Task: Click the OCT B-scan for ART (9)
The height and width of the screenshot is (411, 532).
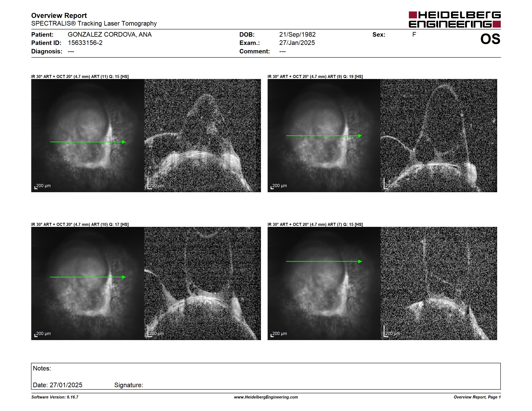Action: pos(439,136)
